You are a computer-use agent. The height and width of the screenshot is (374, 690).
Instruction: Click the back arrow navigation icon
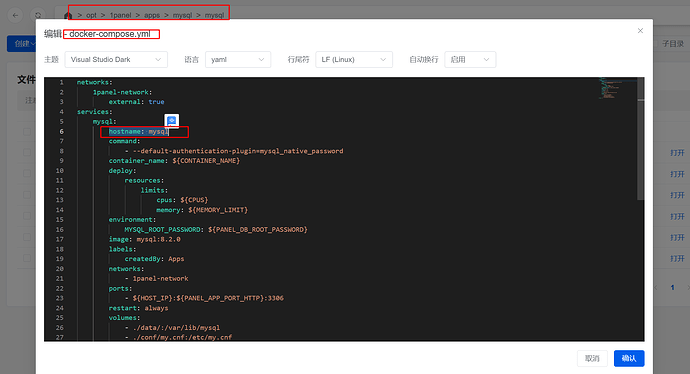coord(15,15)
